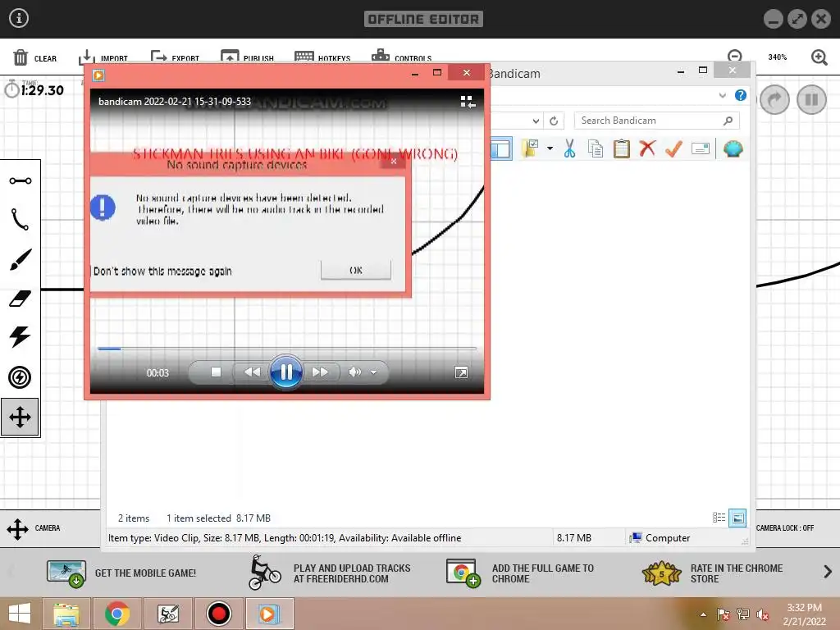Click the redo arrow in the editor
The width and height of the screenshot is (840, 630).
[774, 99]
